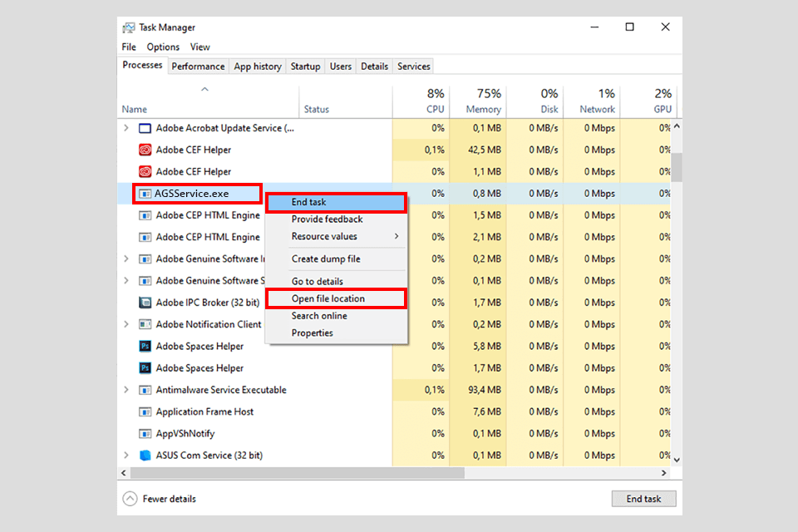Open Resource values submenu
The height and width of the screenshot is (532, 798).
point(336,237)
